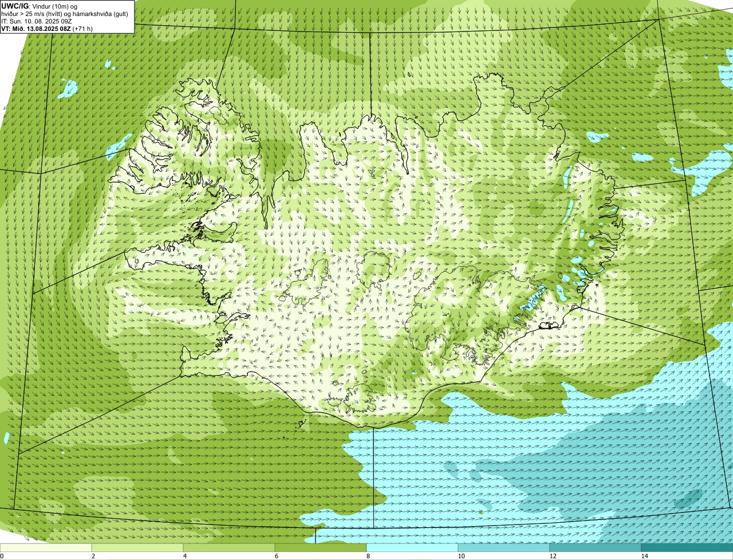Pick the 12–14 m/s teal swatch
The height and width of the screenshot is (560, 733).
tap(596, 547)
